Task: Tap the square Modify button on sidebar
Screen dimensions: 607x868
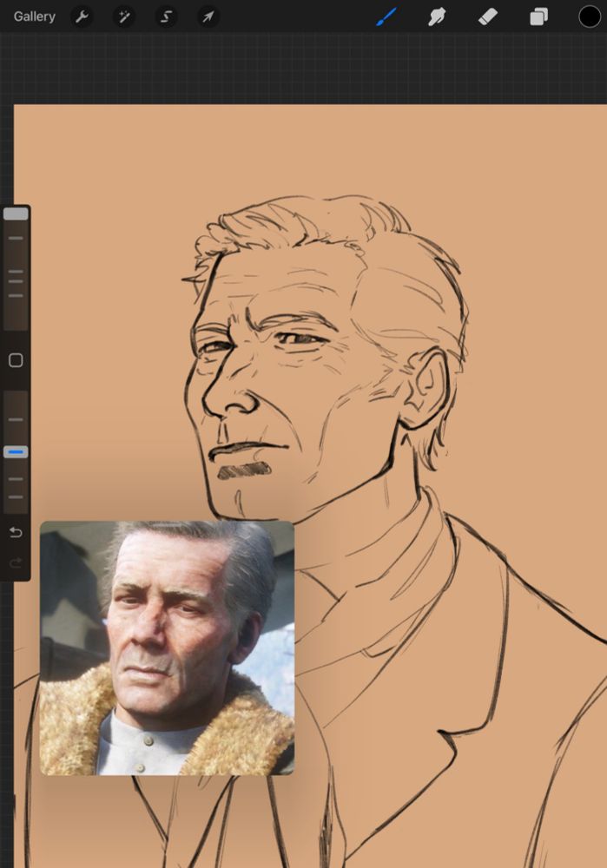Action: click(16, 360)
